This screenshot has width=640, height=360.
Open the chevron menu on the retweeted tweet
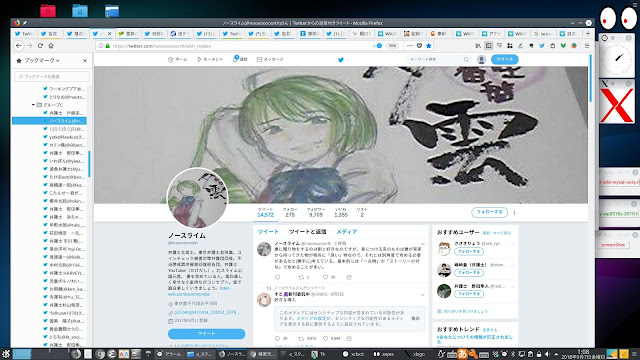(422, 294)
